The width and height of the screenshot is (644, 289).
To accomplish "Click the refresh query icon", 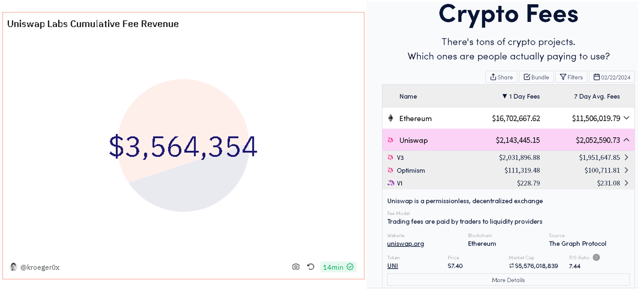I will point(310,267).
